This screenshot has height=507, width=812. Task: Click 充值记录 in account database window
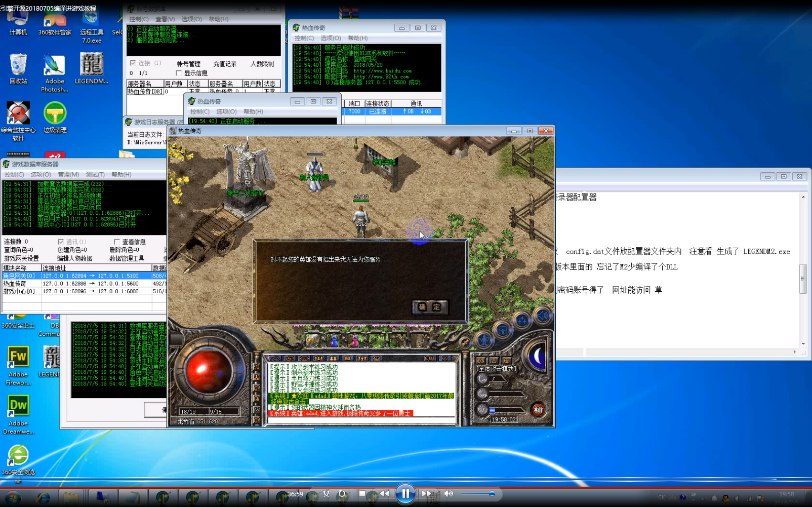(225, 64)
